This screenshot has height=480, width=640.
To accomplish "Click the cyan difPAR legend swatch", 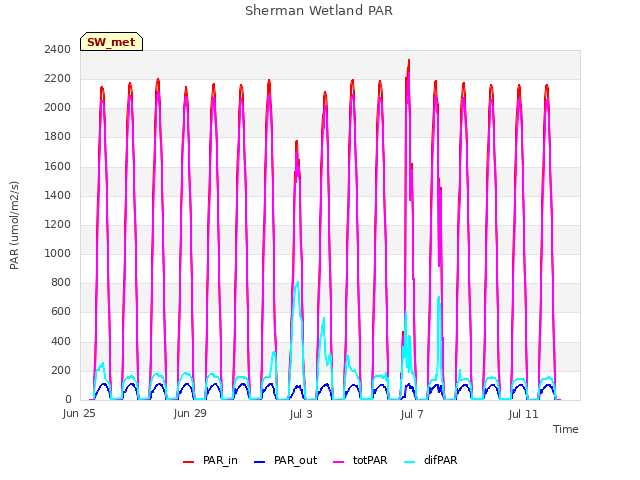I will 409,462.
